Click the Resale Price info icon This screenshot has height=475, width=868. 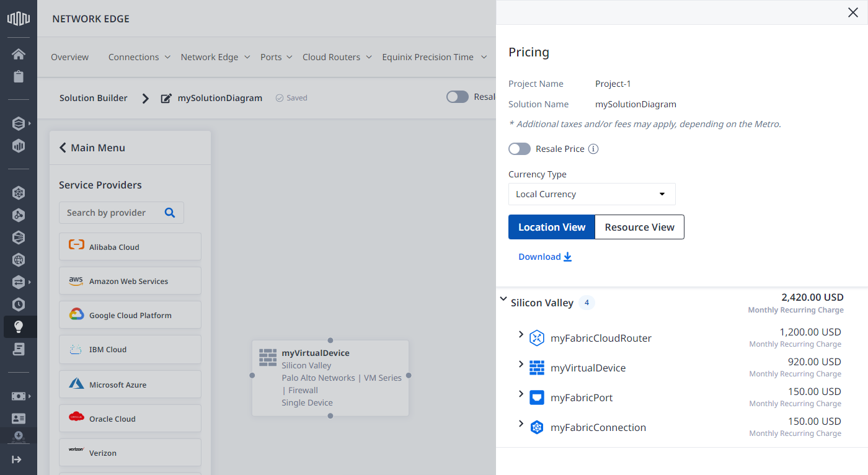pos(593,149)
